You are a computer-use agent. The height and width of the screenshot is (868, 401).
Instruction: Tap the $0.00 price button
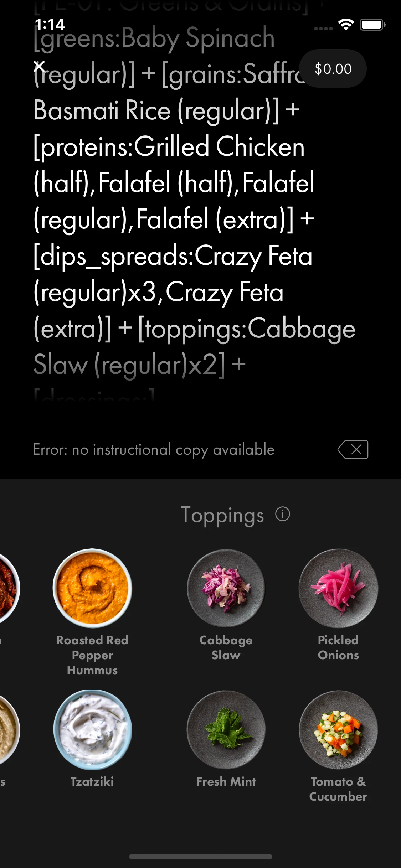[x=333, y=68]
